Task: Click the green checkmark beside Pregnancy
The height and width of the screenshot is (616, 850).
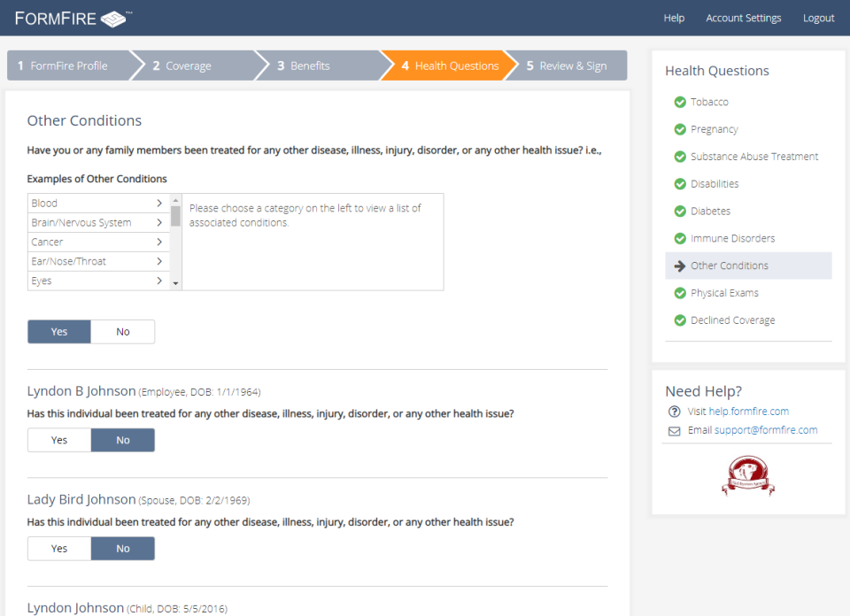Action: click(x=680, y=129)
